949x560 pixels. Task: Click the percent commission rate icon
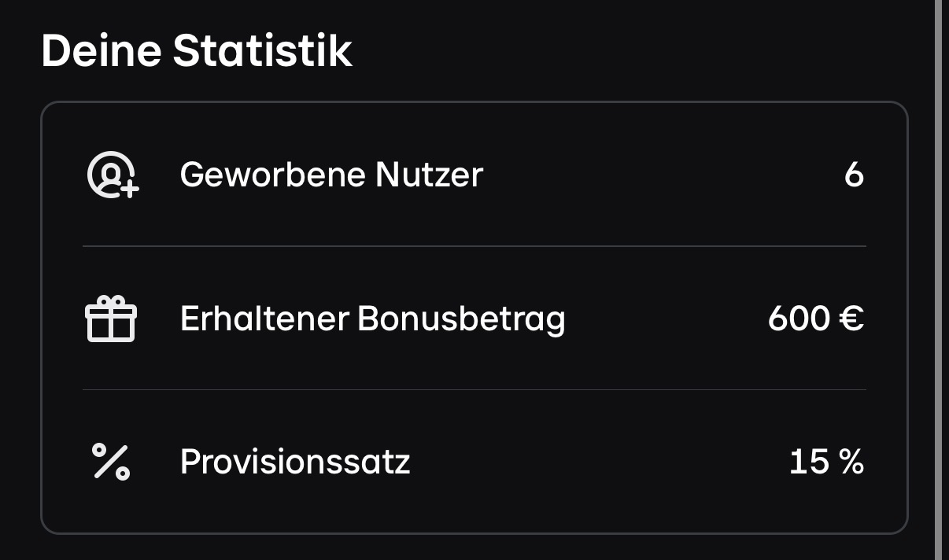point(111,462)
